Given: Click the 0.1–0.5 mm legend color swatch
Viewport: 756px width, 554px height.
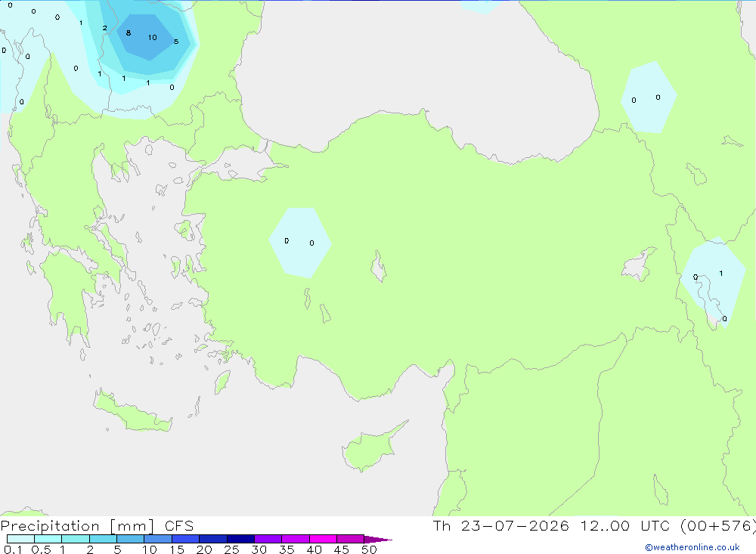Looking at the screenshot, I should (20, 539).
